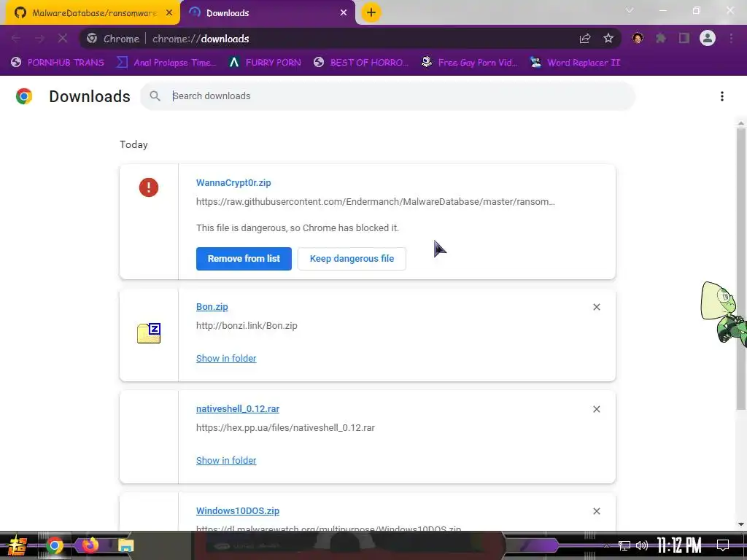The width and height of the screenshot is (747, 560).
Task: Click the http://bonzi.link/Bon.zip URL text
Action: tap(247, 326)
